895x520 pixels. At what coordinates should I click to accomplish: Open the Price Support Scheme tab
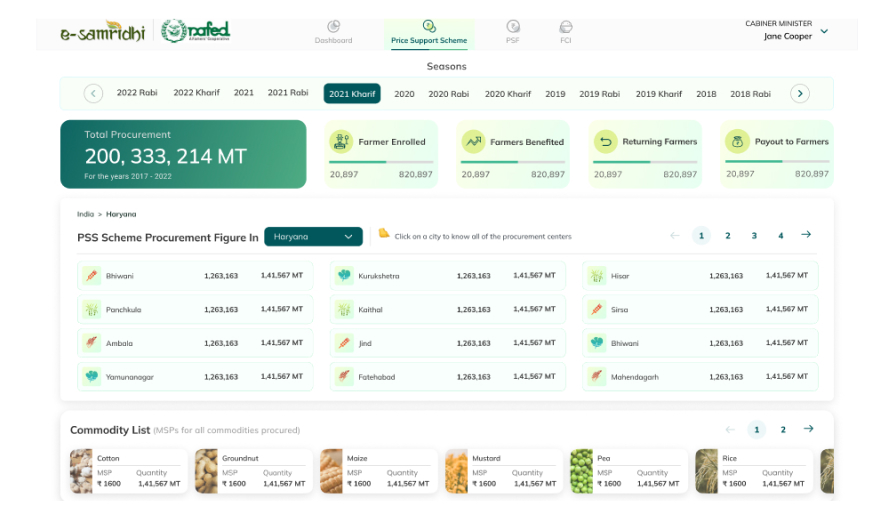pos(429,33)
